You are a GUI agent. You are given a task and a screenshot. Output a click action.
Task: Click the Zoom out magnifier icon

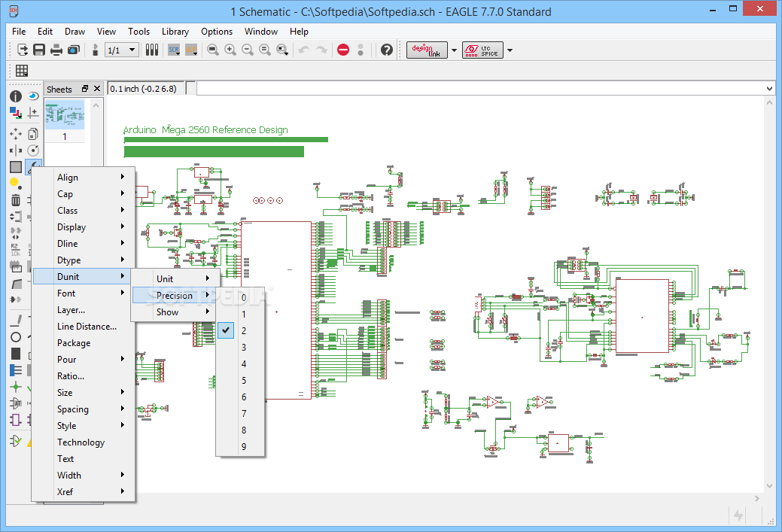[x=248, y=50]
